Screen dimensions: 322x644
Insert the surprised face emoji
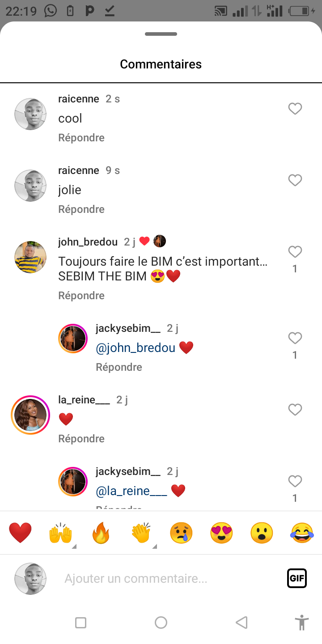pyautogui.click(x=262, y=533)
